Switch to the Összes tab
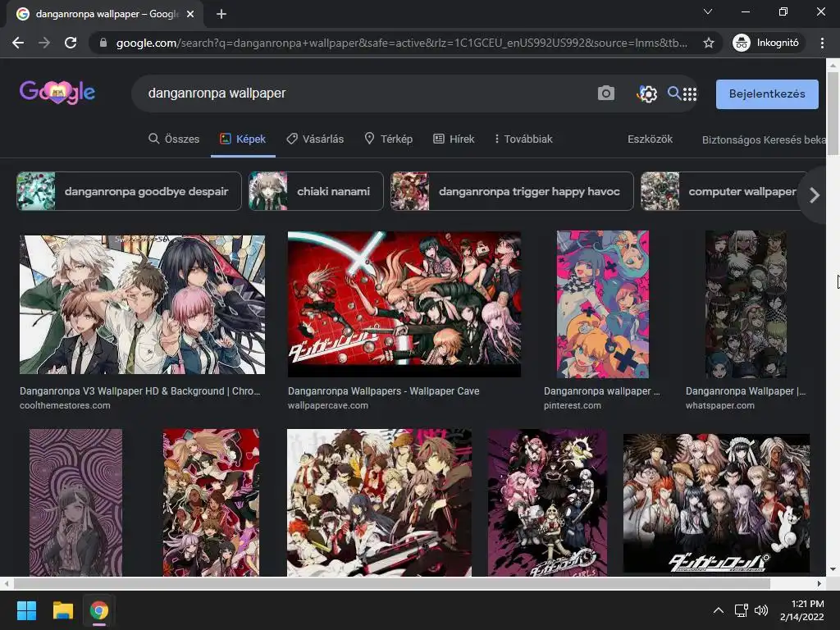The image size is (840, 630). coord(174,139)
